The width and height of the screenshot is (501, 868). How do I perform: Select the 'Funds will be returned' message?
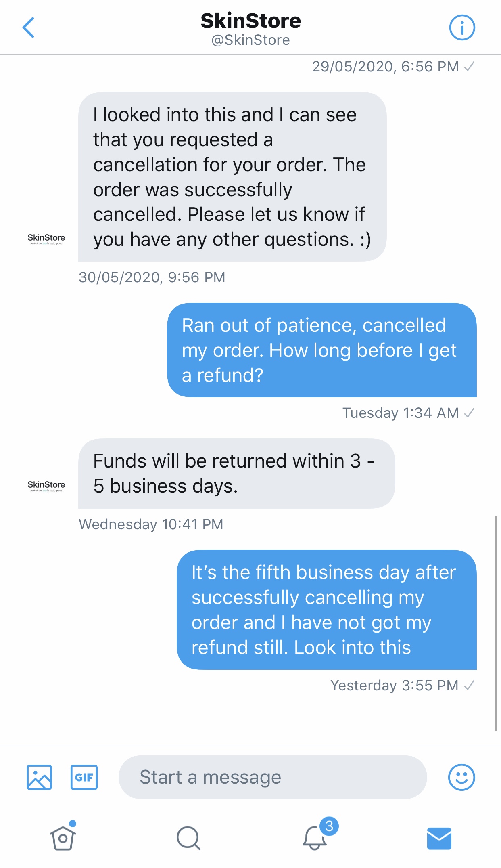point(236,473)
